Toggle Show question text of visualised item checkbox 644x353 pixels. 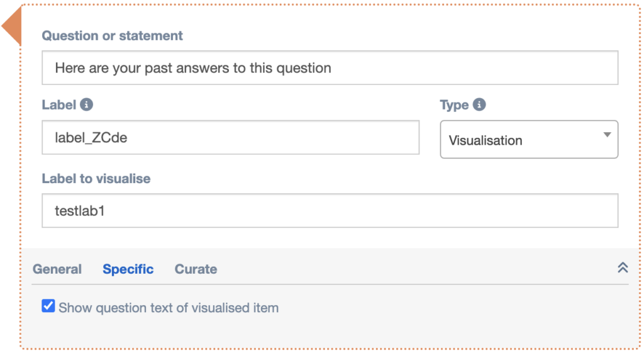click(48, 306)
